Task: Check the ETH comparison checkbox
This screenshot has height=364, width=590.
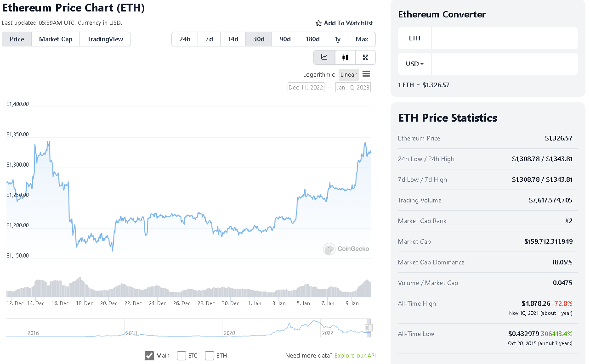Action: [210, 356]
